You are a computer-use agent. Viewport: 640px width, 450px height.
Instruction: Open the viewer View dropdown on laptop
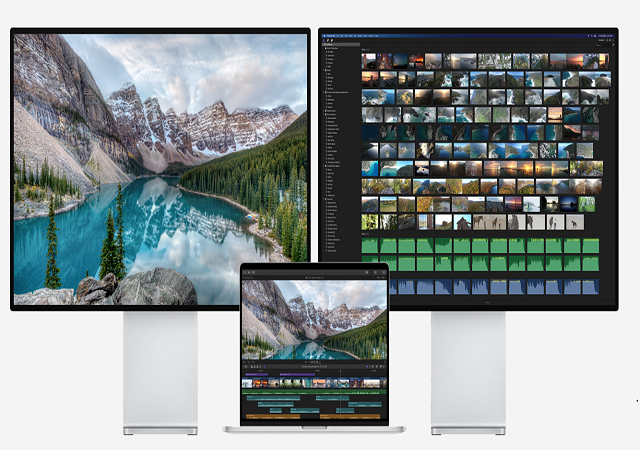(x=383, y=277)
